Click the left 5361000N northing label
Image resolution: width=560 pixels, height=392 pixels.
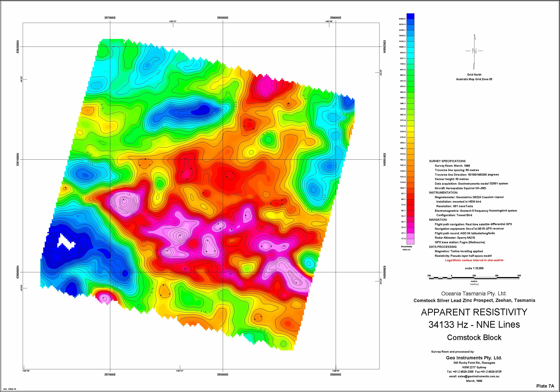[x=18, y=160]
